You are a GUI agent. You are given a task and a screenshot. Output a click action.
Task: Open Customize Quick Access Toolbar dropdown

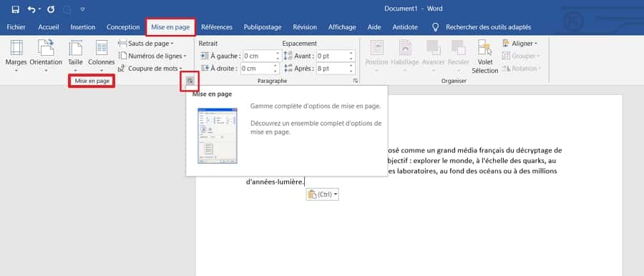click(x=82, y=9)
